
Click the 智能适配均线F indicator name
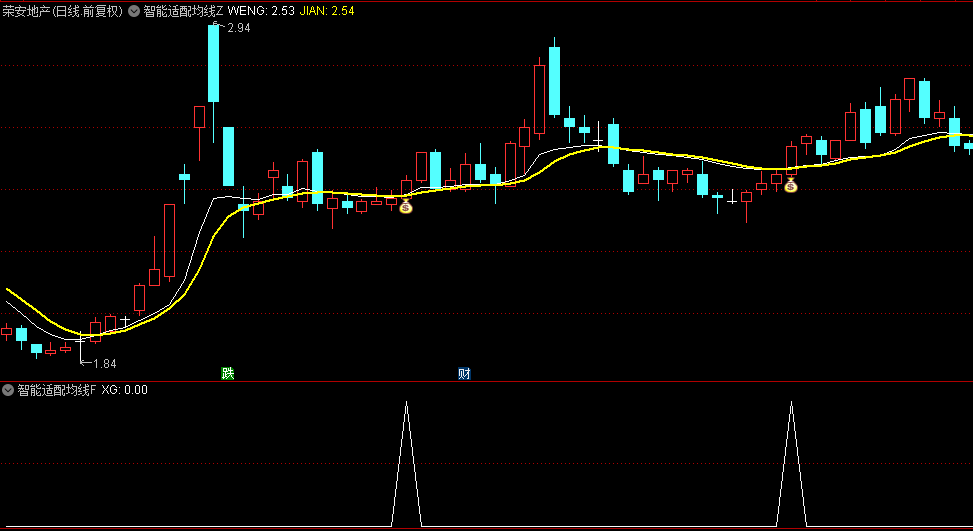(57, 390)
